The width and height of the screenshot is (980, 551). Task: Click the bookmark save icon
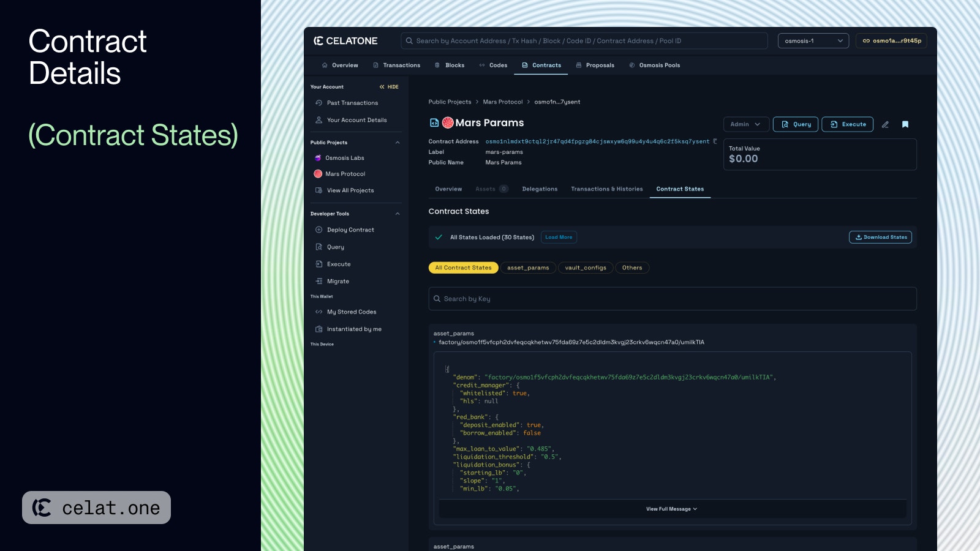[x=905, y=124]
